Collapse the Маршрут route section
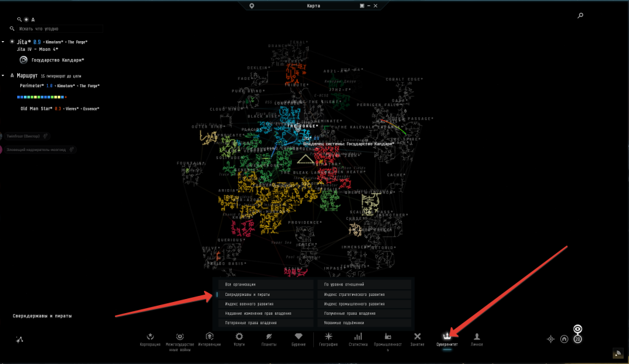629x364 pixels. [3, 76]
